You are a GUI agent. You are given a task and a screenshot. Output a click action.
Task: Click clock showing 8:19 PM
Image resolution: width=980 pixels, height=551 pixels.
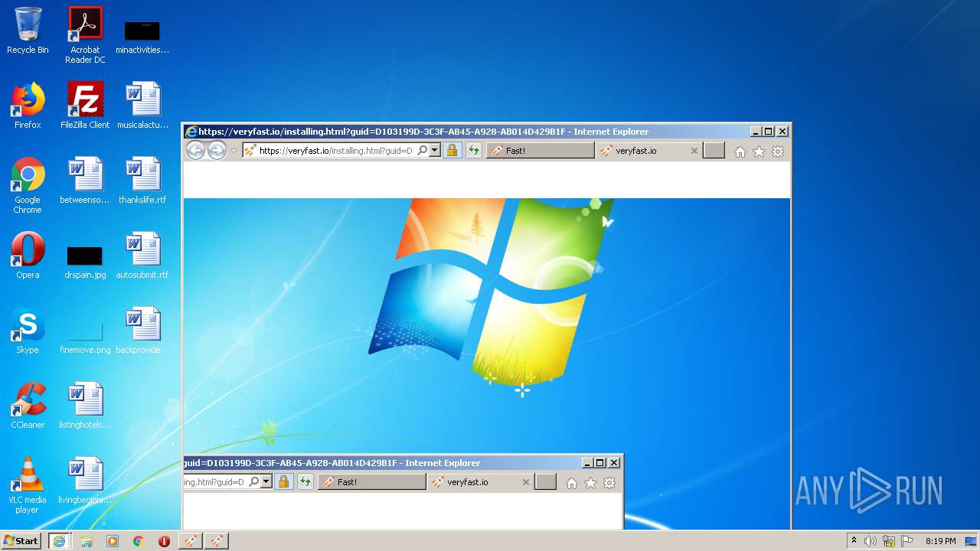click(940, 541)
